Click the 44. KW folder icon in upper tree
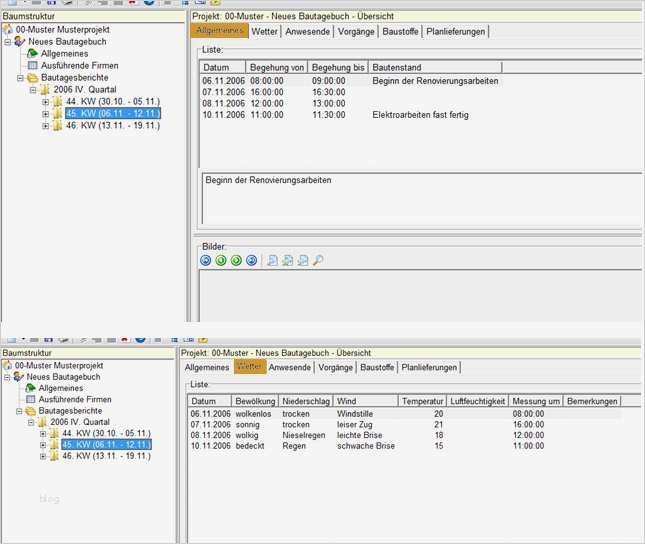Viewport: 645px width, 544px height. pos(58,101)
